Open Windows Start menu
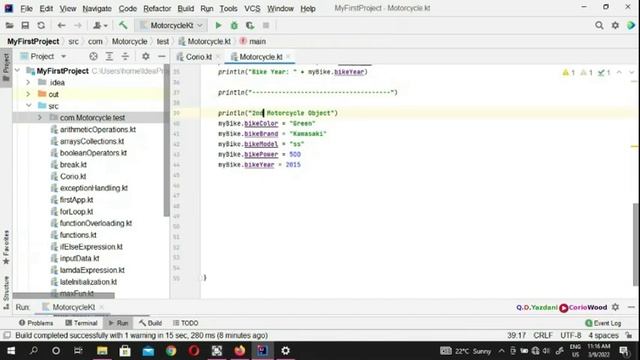The height and width of the screenshot is (360, 640). click(11, 351)
